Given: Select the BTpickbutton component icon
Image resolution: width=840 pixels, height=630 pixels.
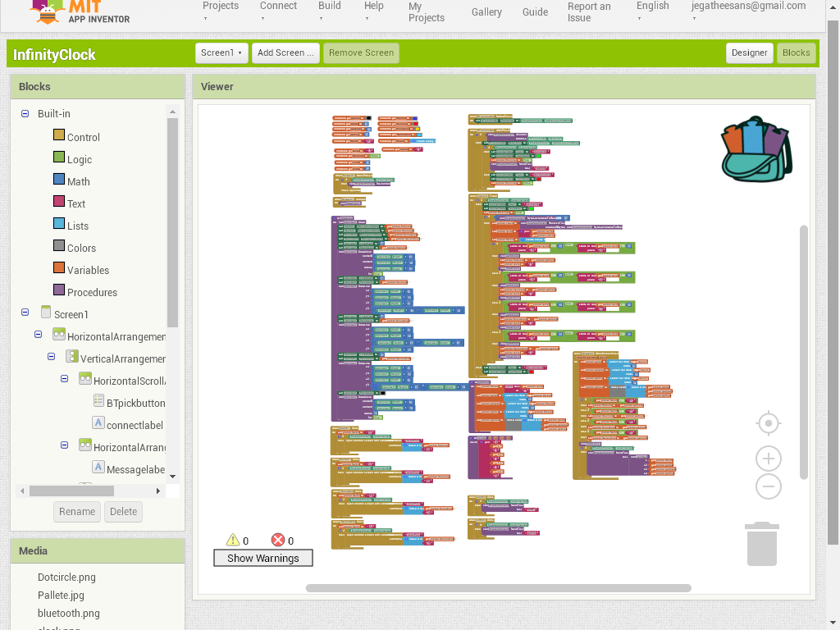Looking at the screenshot, I should tap(98, 402).
